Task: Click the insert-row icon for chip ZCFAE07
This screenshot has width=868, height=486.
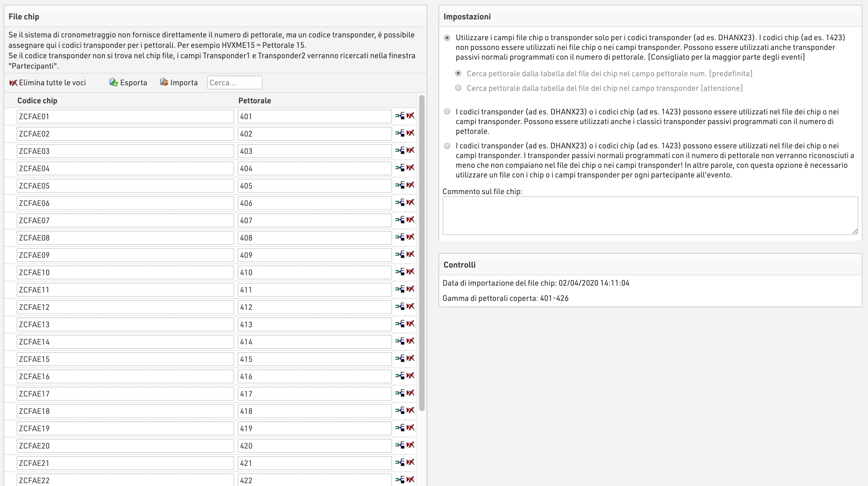Action: (400, 220)
